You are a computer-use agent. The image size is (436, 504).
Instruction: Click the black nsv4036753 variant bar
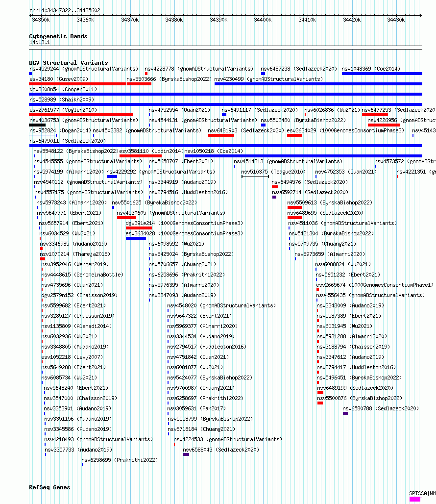click(37, 125)
